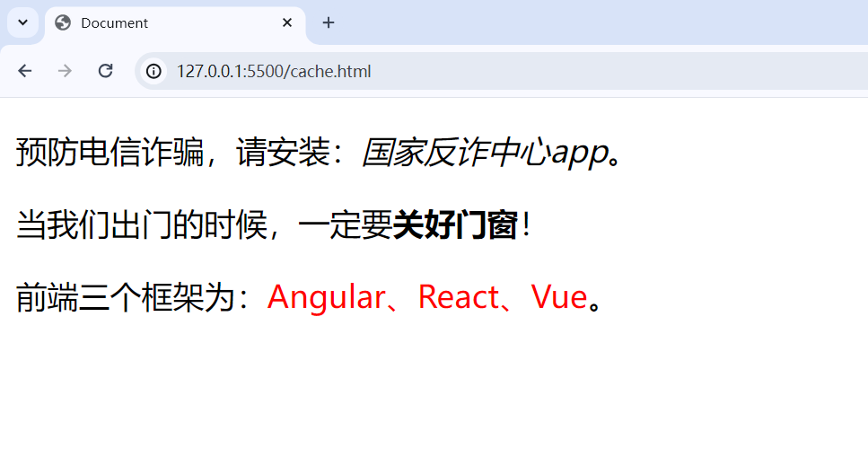Reload the cache.html page
This screenshot has width=868, height=475.
click(x=105, y=71)
